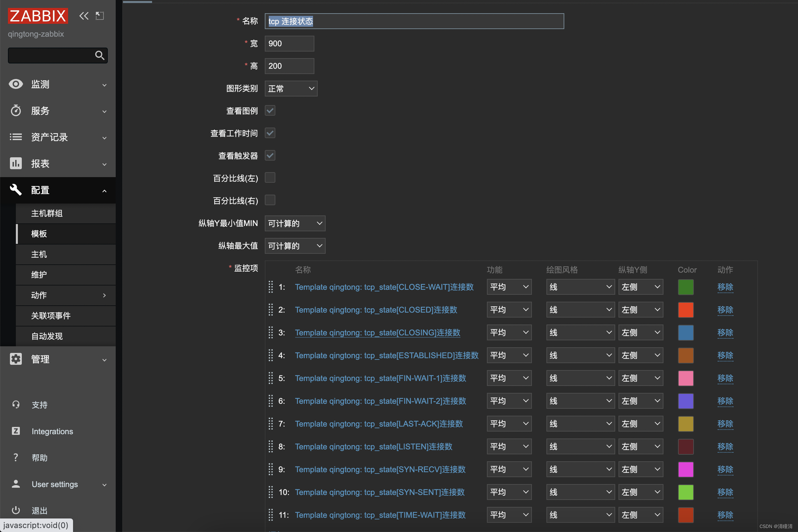Click the Z icon for Integrations

tap(16, 431)
